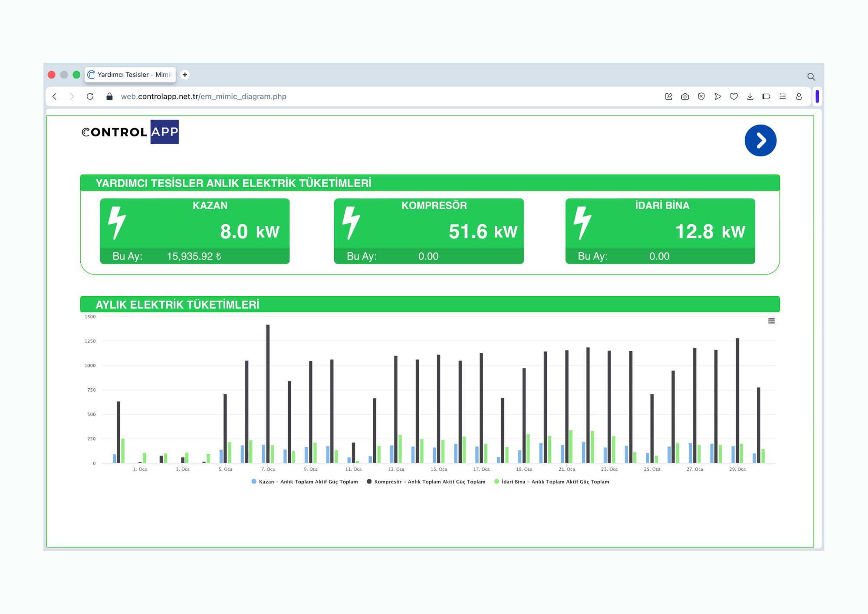Screen dimensions: 868x614
Task: Click the tallest Kompresör bar on 7. Oca
Action: 268,393
